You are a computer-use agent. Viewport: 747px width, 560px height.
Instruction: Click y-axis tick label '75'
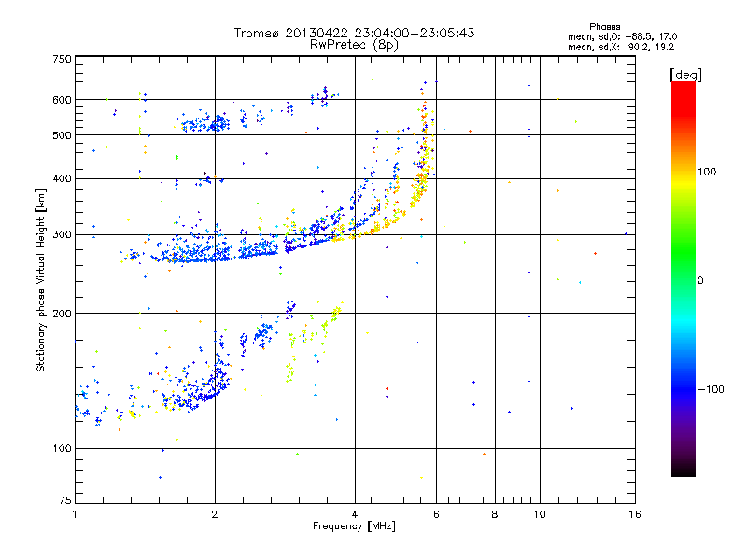coord(65,500)
